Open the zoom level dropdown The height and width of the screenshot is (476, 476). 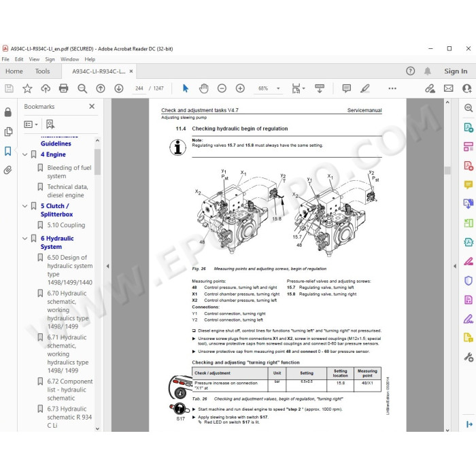click(278, 88)
